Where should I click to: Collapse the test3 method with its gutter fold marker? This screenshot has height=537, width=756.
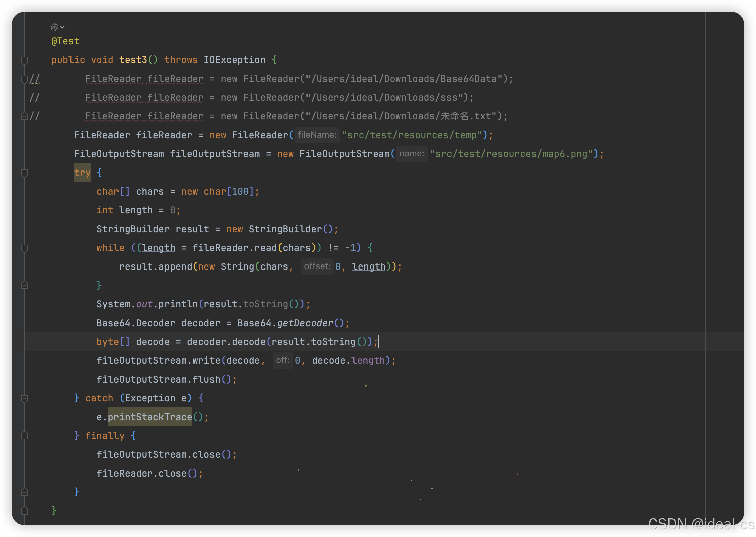[25, 60]
